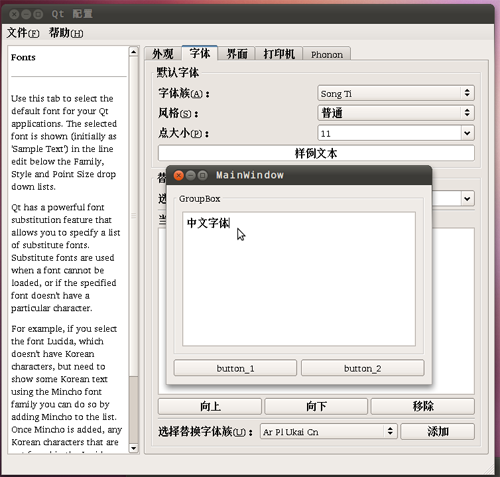500x477 pixels.
Task: Open the 风格 style dropdown showing 普通
Action: (x=396, y=113)
